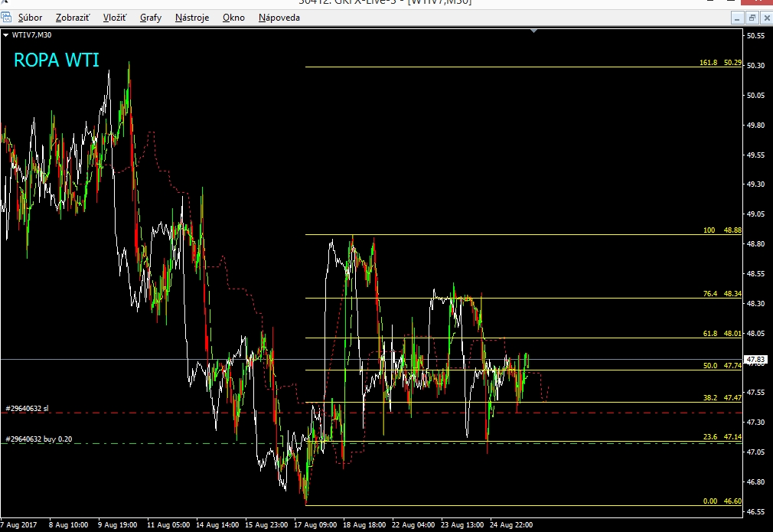Click the 50.55 price scale value
This screenshot has width=773, height=532.
(x=755, y=35)
